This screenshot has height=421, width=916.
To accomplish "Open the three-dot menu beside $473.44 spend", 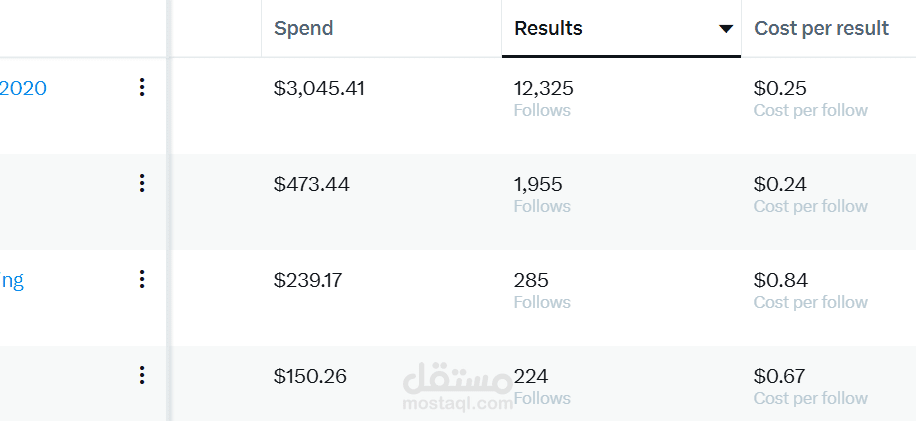I will coord(142,184).
